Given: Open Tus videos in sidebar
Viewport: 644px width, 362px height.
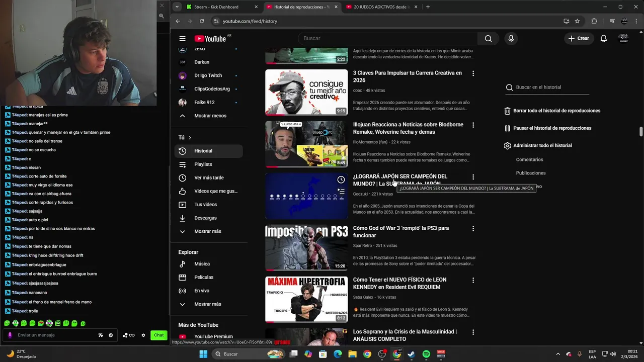Looking at the screenshot, I should [x=208, y=205].
